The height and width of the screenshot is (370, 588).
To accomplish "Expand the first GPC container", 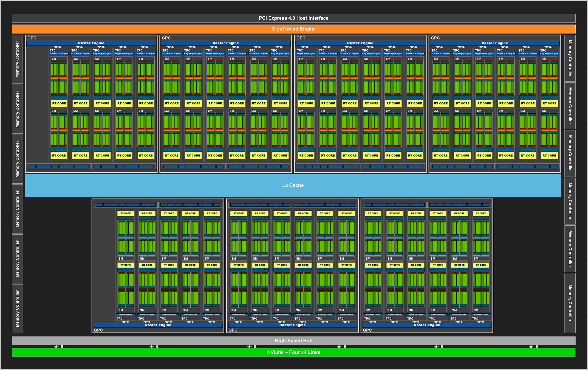I will point(32,38).
